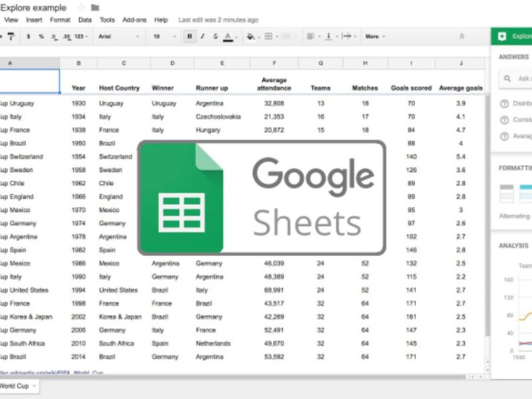Open the Insert menu

tap(35, 20)
